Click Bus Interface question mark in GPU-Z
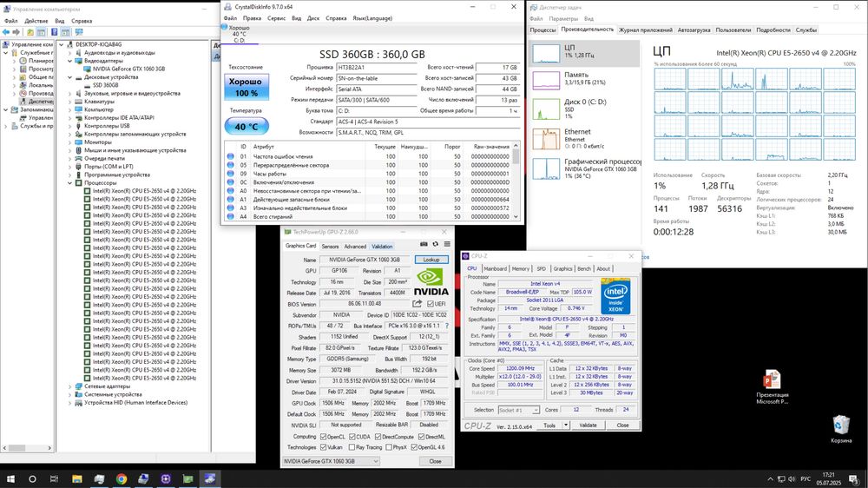The width and height of the screenshot is (868, 488). 447,326
